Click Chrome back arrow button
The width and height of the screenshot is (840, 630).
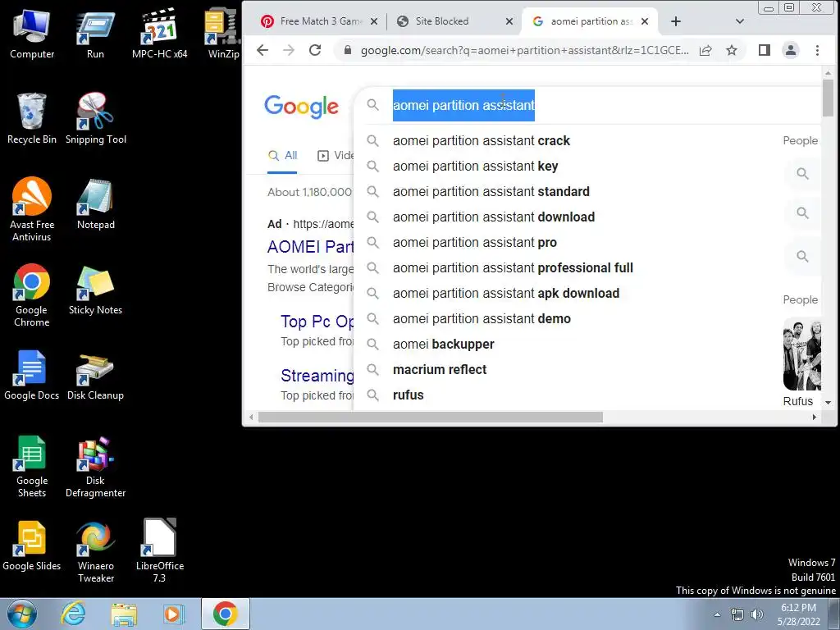pyautogui.click(x=262, y=50)
